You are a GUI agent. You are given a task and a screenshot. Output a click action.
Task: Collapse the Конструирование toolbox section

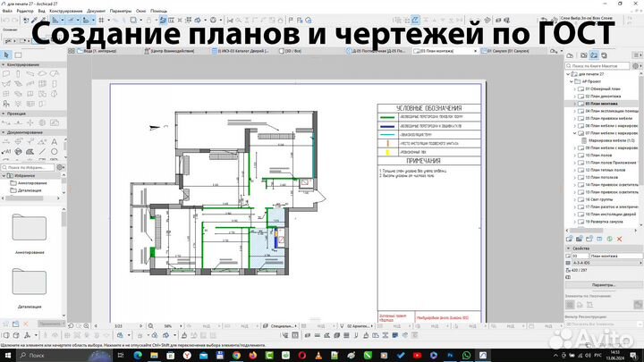pos(4,65)
